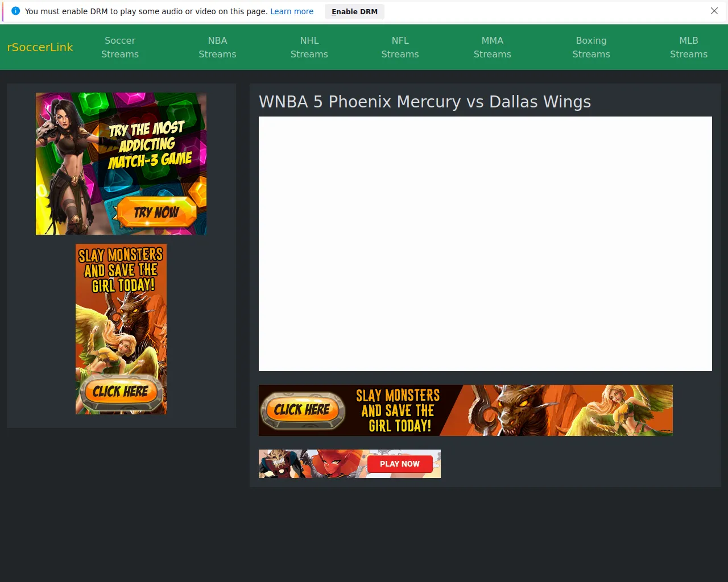Click the Enable DRM button
This screenshot has height=582, width=728.
[354, 11]
